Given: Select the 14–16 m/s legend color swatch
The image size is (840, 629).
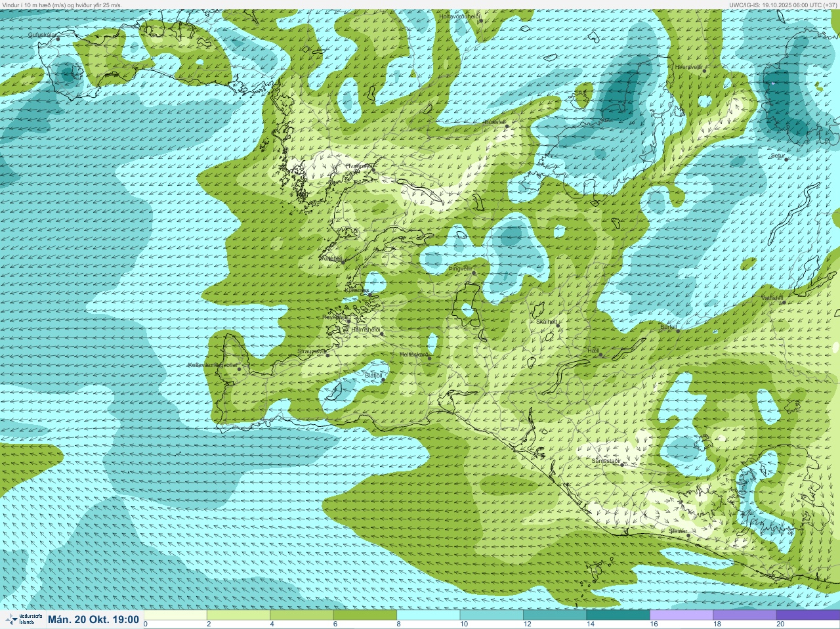Looking at the screenshot, I should [618, 615].
